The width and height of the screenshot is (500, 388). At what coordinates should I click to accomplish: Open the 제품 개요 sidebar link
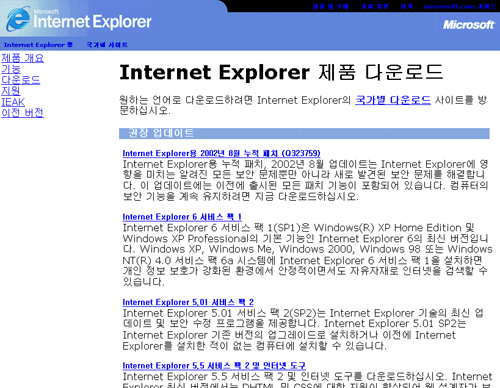pyautogui.click(x=23, y=58)
